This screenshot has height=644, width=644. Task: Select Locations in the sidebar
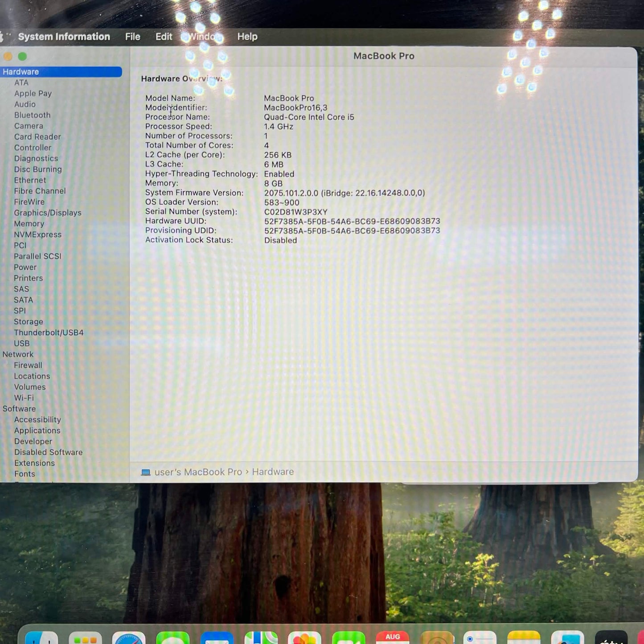pyautogui.click(x=32, y=376)
